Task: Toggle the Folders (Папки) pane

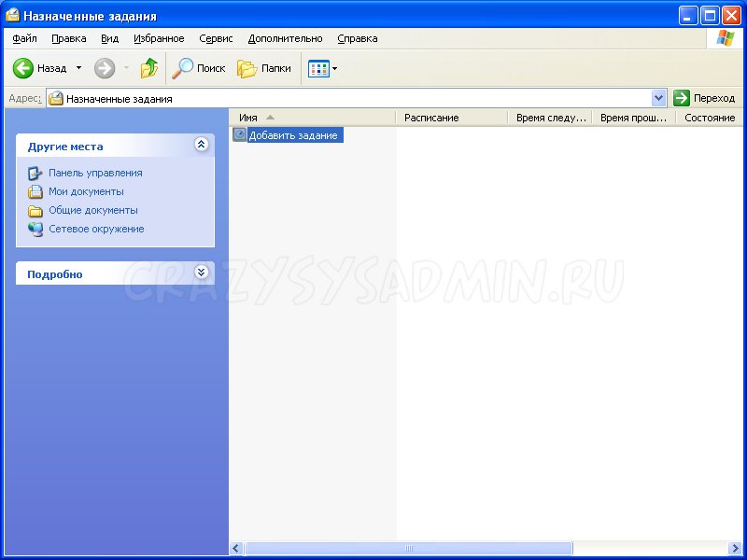Action: pos(247,68)
